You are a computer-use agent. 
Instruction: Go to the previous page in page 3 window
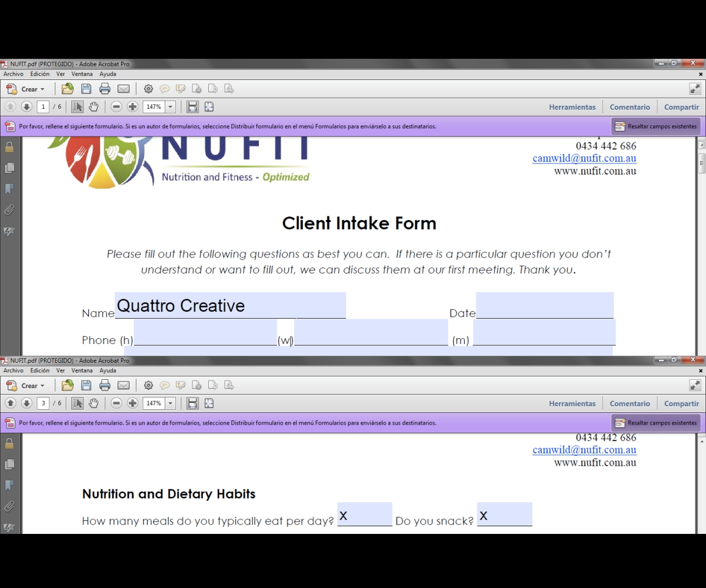point(11,403)
